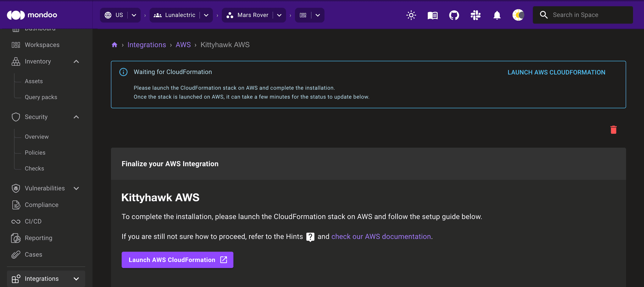Viewport: 644px width, 287px height.
Task: Open the user profile avatar
Action: point(518,15)
